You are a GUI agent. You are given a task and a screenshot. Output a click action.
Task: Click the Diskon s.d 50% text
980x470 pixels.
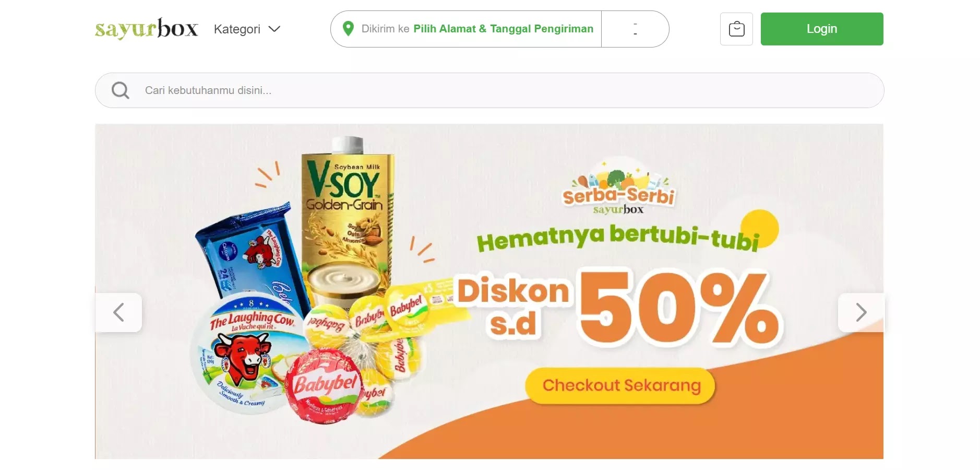[618, 308]
